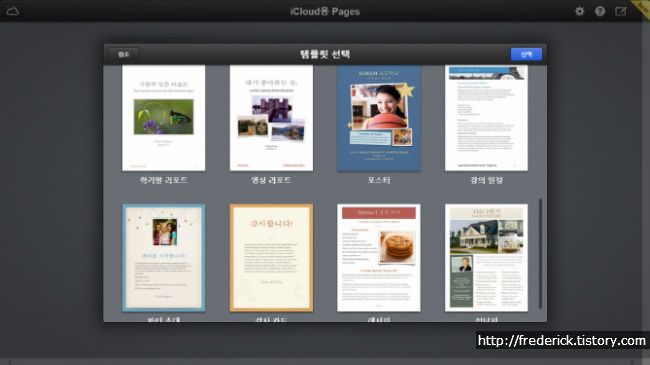Open the settings gear icon
The width and height of the screenshot is (650, 365).
tap(580, 11)
